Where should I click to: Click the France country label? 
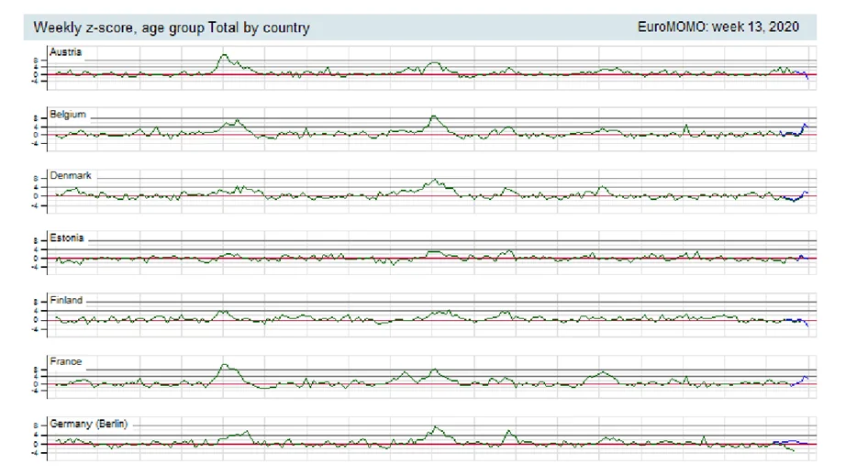point(65,361)
